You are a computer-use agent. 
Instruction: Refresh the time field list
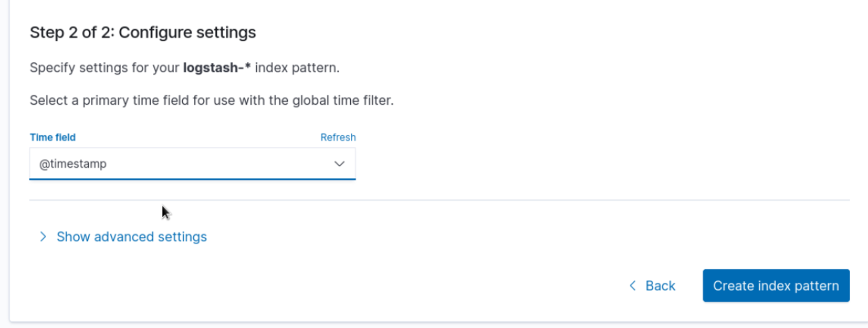pyautogui.click(x=338, y=137)
